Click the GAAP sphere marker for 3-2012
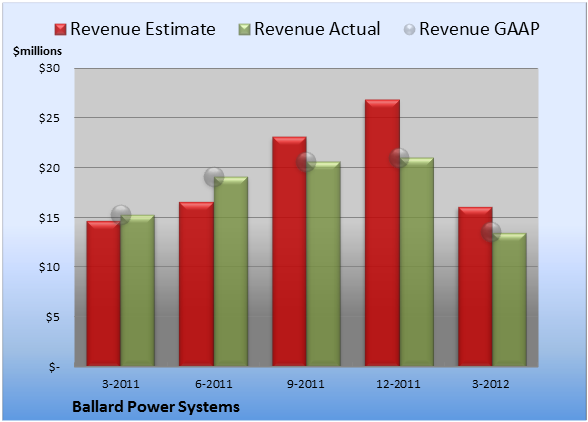588x422 pixels. (491, 232)
